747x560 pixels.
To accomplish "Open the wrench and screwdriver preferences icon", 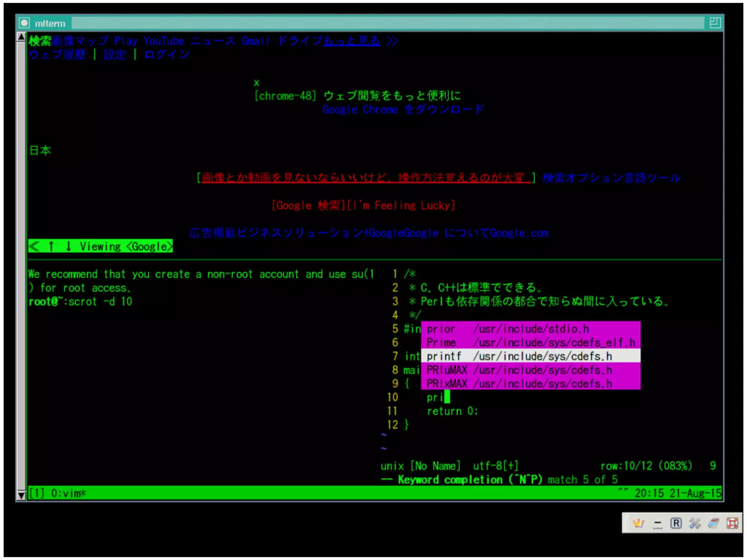I will click(x=694, y=524).
